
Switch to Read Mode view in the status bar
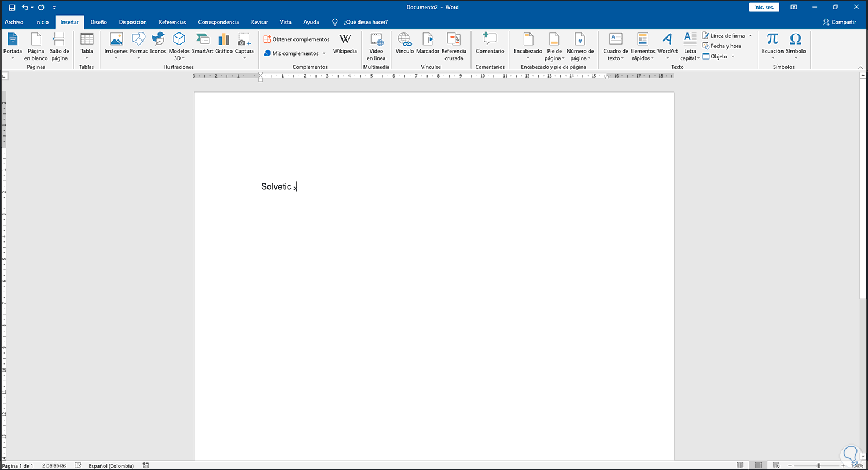point(740,465)
